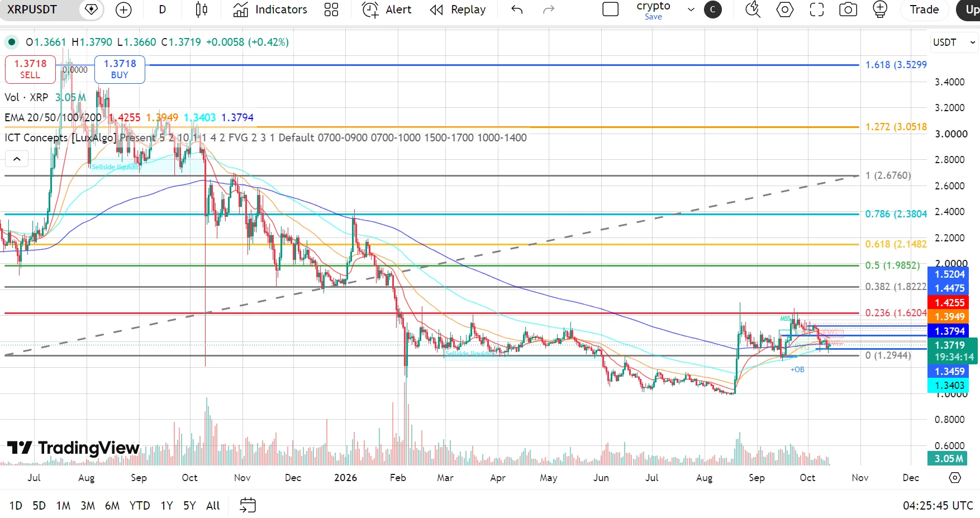Select the 1D time range
Image resolution: width=980 pixels, height=518 pixels.
tap(16, 506)
